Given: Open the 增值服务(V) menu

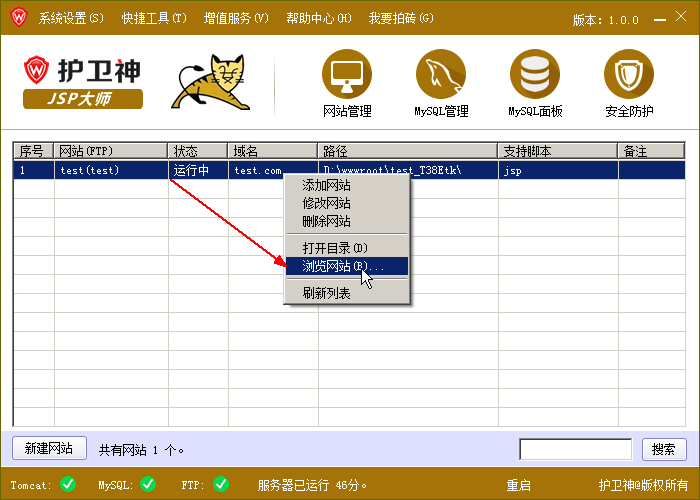Looking at the screenshot, I should pos(236,18).
